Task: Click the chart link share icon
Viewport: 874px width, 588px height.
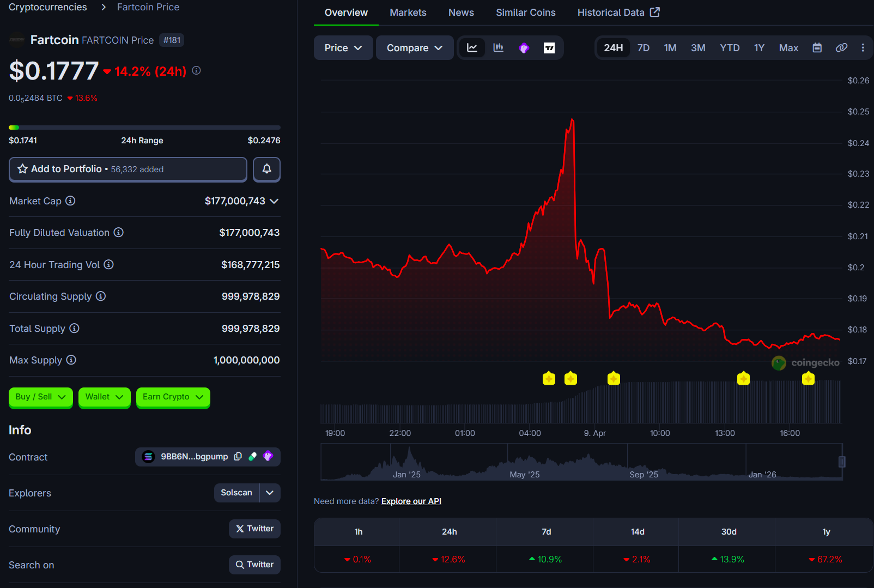Action: pos(841,48)
